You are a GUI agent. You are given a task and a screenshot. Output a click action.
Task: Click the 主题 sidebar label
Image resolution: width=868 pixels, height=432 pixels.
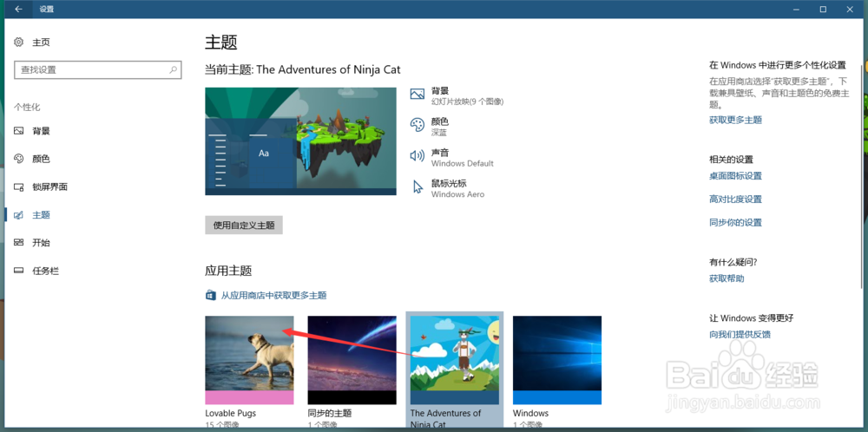(42, 214)
